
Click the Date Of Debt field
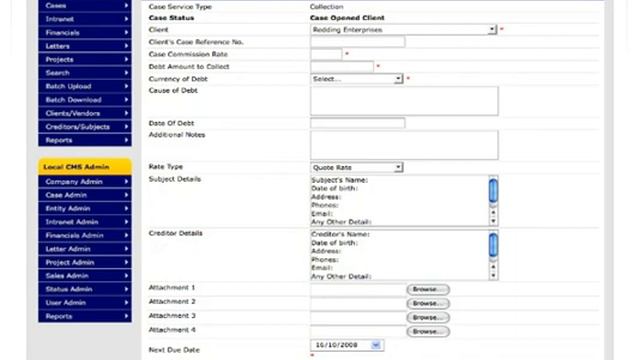pyautogui.click(x=358, y=123)
